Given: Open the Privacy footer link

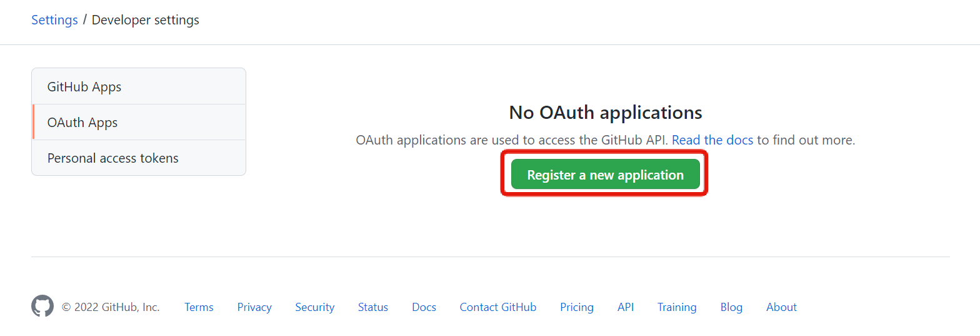Looking at the screenshot, I should (254, 307).
